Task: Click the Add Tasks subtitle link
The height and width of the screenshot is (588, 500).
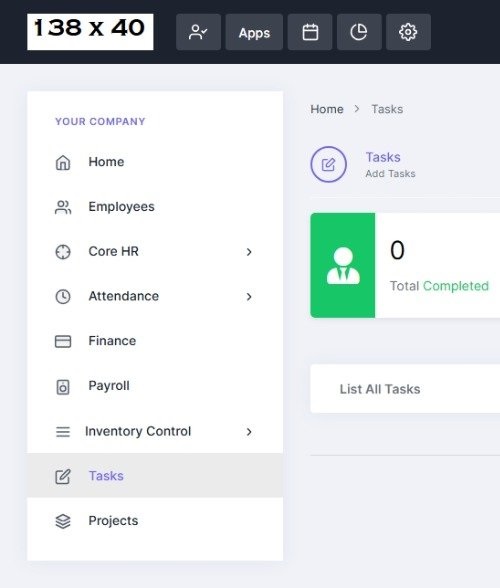Action: (390, 174)
